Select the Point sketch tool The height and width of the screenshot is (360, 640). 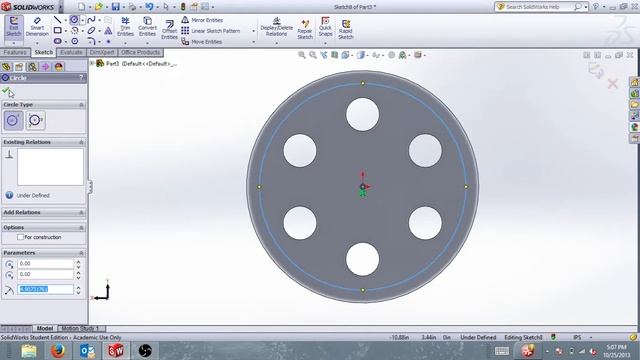[x=108, y=41]
